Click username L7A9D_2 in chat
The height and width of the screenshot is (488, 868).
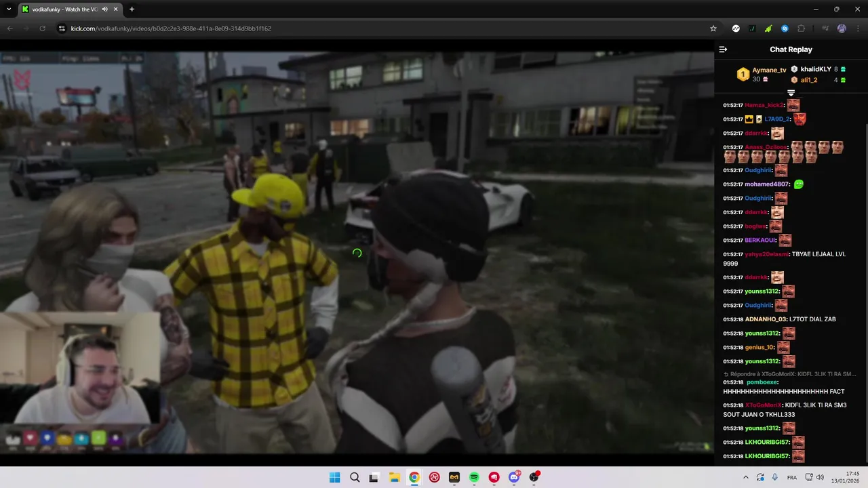point(777,119)
